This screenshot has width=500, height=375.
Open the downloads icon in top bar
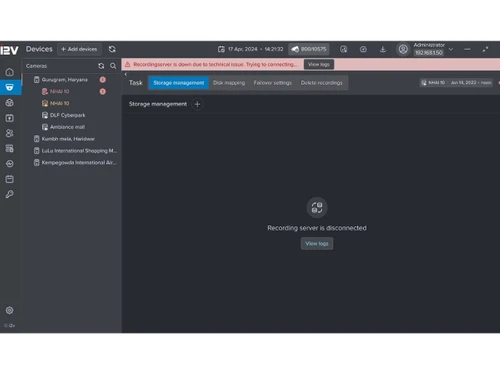click(383, 49)
